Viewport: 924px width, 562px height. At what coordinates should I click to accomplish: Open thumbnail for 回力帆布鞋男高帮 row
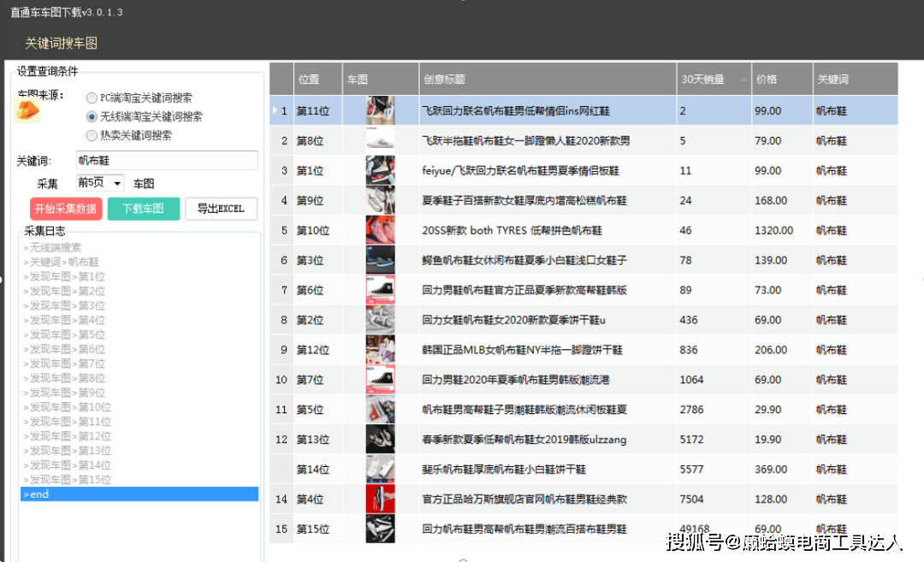(380, 529)
